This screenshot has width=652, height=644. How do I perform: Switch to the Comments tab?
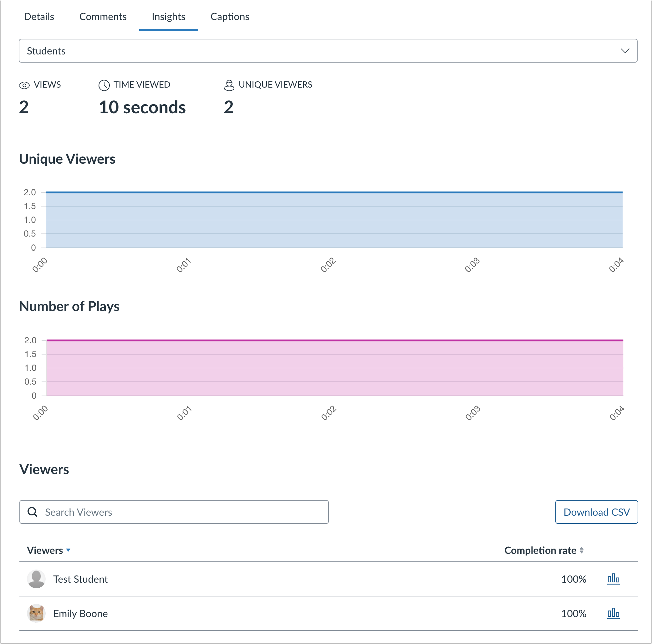pyautogui.click(x=103, y=16)
